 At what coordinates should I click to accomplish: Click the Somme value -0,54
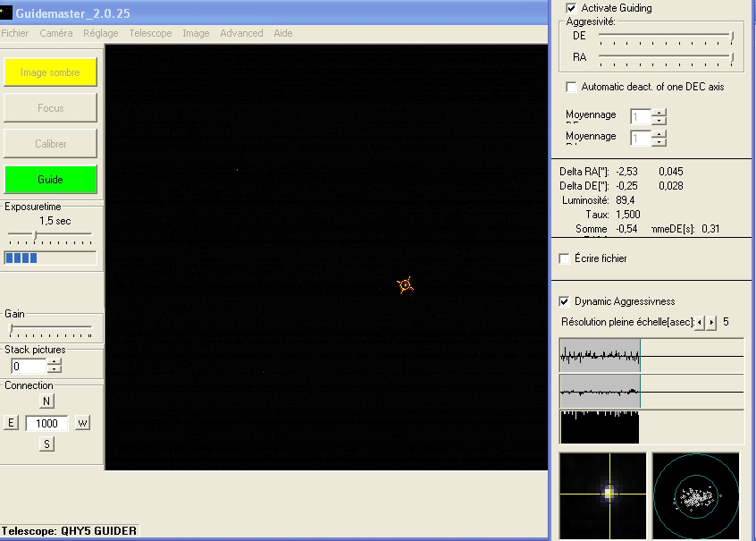(x=626, y=229)
